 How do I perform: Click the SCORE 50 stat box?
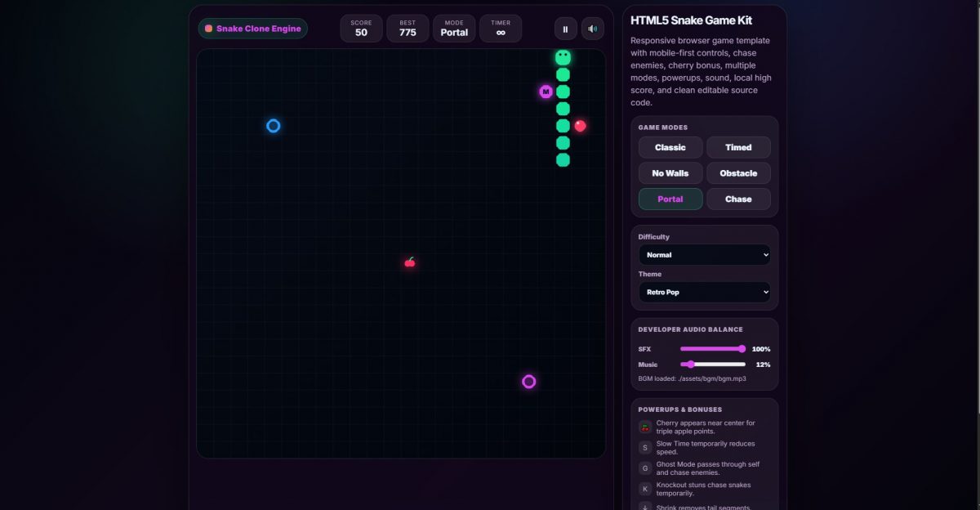(361, 29)
